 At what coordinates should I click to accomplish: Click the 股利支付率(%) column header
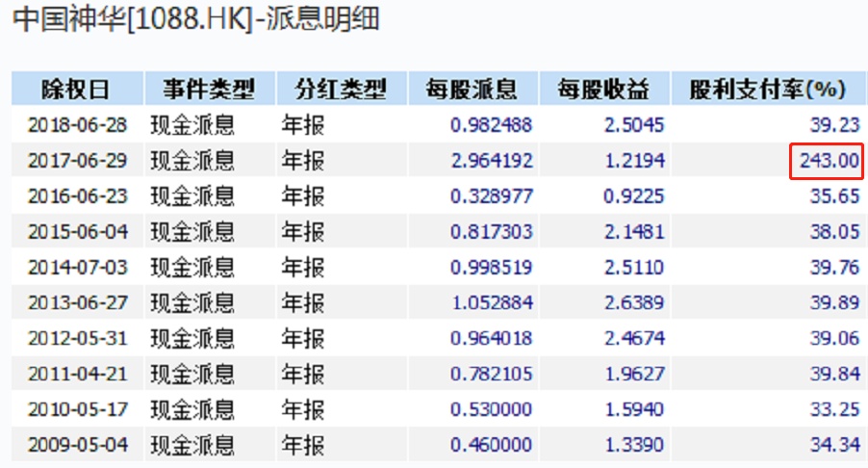768,89
